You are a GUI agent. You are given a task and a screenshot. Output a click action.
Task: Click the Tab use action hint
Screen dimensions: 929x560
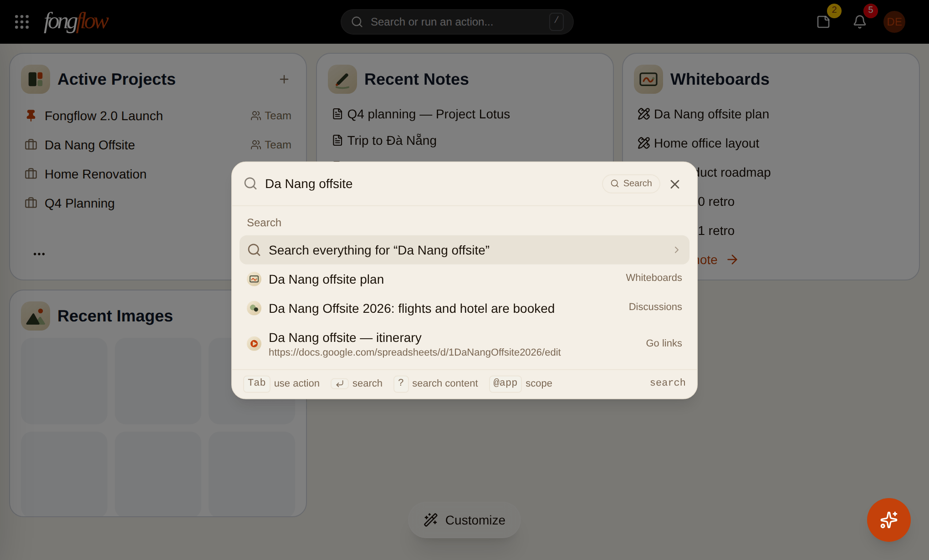(281, 383)
